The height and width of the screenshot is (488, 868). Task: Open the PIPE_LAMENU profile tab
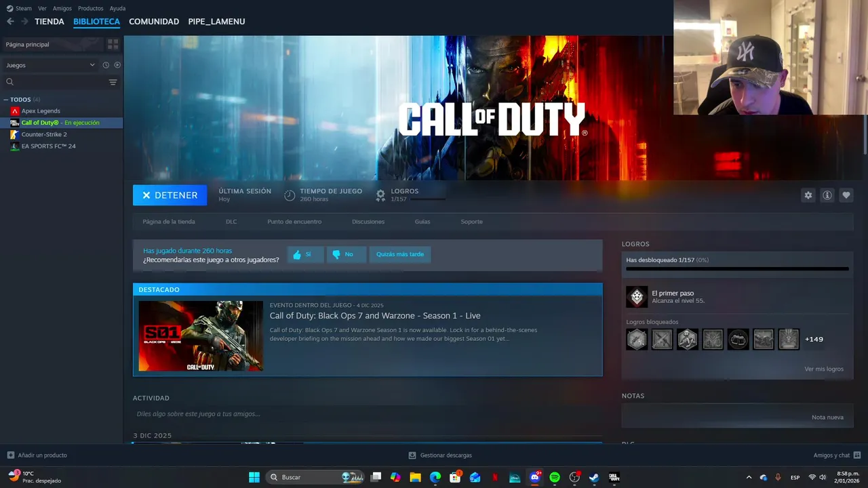(216, 22)
